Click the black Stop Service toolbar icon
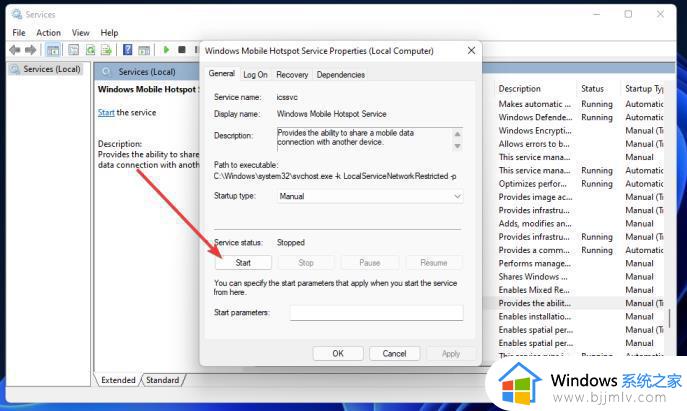This screenshot has height=411, width=687. [x=182, y=50]
